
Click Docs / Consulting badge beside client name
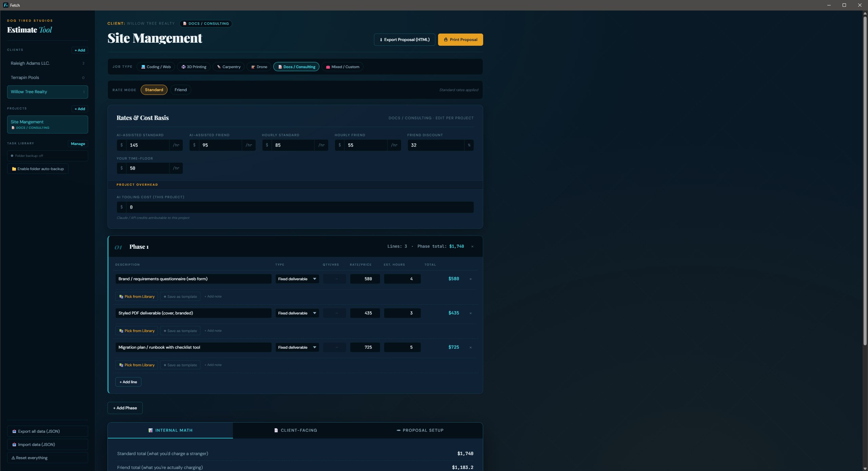pos(205,24)
